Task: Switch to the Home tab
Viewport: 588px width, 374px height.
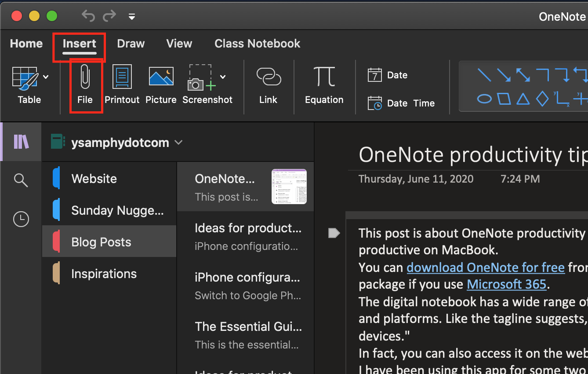Action: point(26,44)
